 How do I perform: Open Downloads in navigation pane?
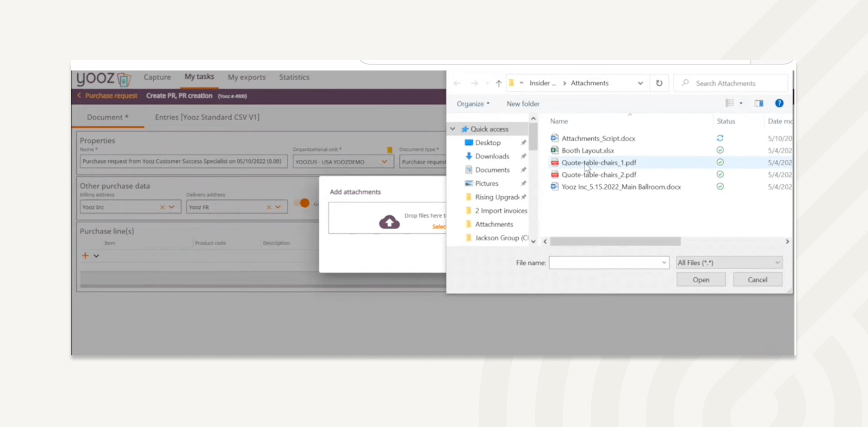[492, 156]
